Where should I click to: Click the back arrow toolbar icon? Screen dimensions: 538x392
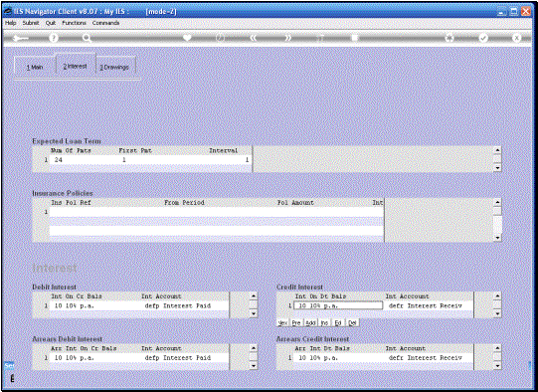pyautogui.click(x=21, y=38)
